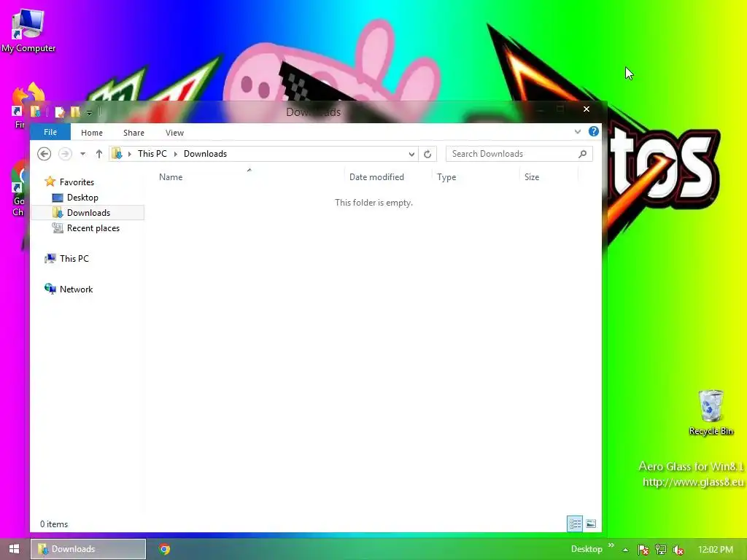This screenshot has width=747, height=560.
Task: Open the Windows Start button
Action: pos(14,549)
